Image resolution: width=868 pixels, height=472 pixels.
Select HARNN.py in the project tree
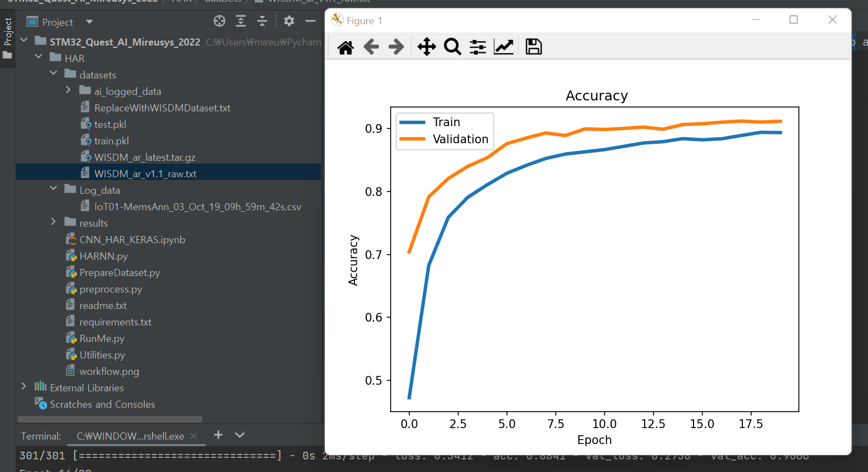click(103, 256)
